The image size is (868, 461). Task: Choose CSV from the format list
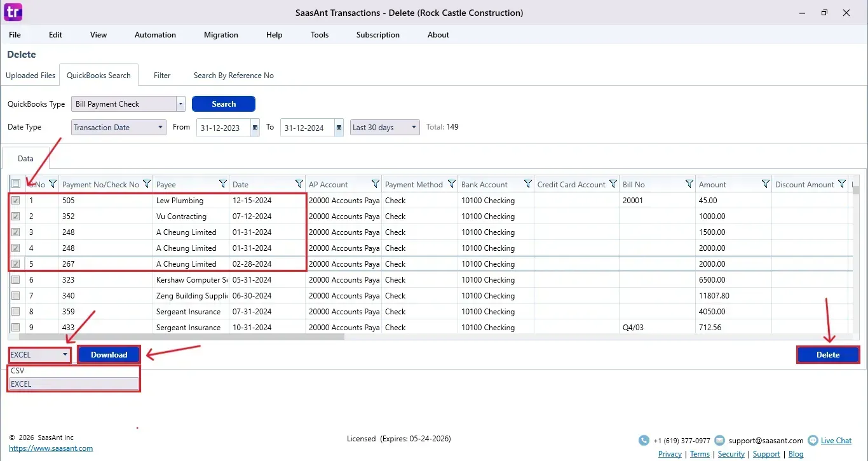click(x=74, y=371)
